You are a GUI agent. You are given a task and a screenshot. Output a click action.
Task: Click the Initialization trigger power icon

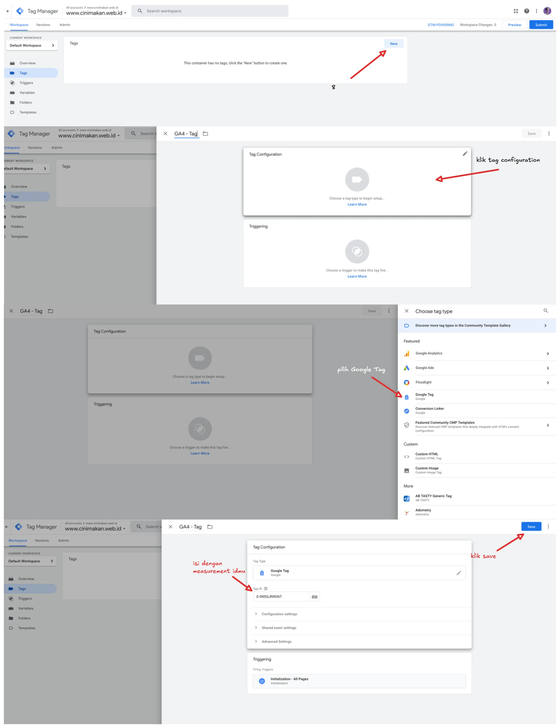tap(262, 681)
